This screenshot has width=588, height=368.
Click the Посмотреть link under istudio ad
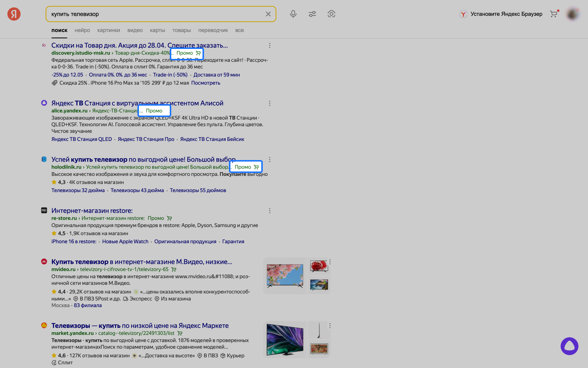click(x=205, y=83)
